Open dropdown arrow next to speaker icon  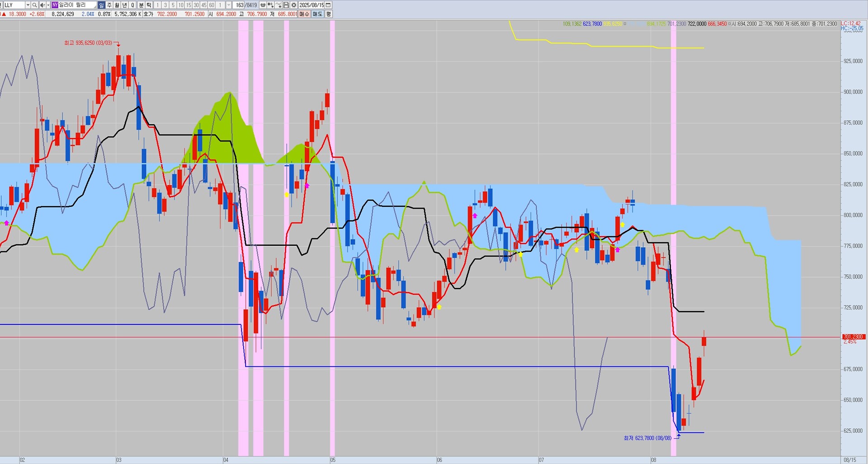pos(48,5)
